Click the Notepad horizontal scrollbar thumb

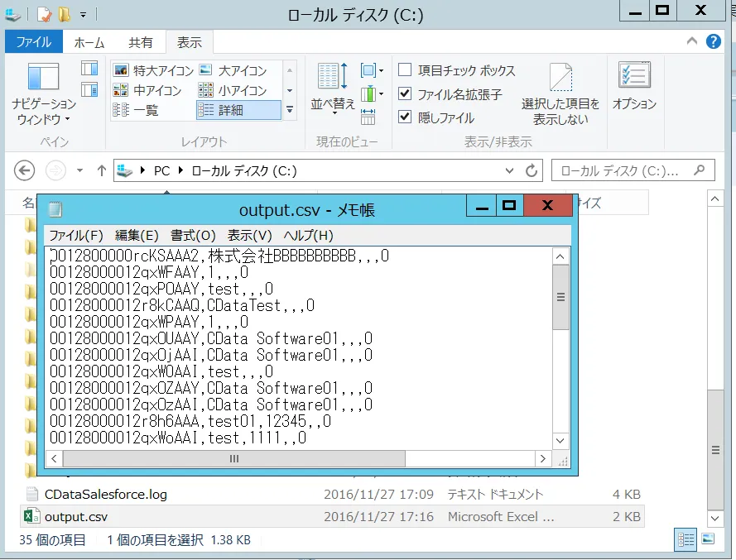(x=234, y=458)
